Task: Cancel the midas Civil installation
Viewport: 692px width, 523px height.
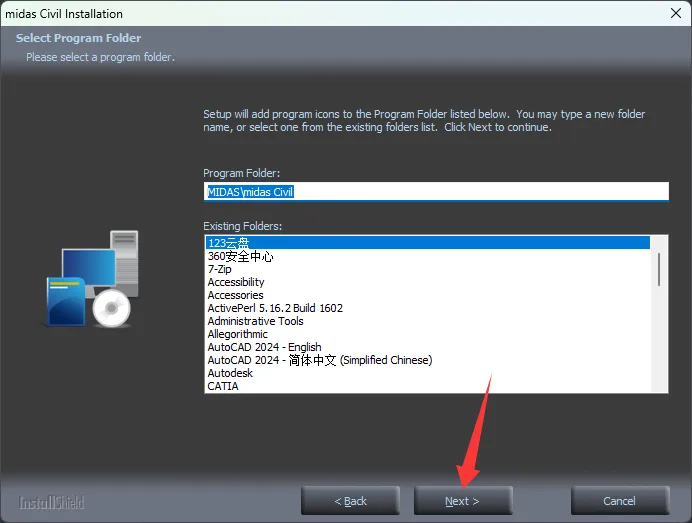Action: [x=620, y=500]
